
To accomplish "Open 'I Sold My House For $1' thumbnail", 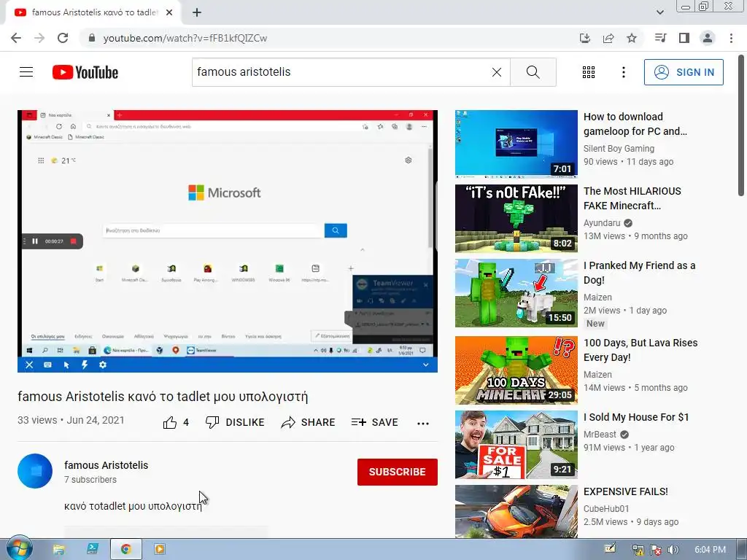I will coord(516,445).
